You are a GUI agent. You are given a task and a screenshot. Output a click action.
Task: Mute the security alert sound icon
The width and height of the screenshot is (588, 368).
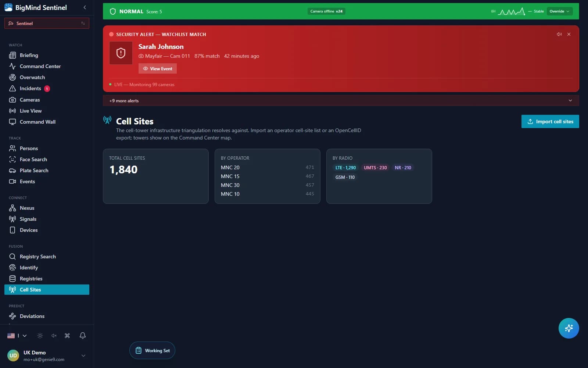point(559,34)
